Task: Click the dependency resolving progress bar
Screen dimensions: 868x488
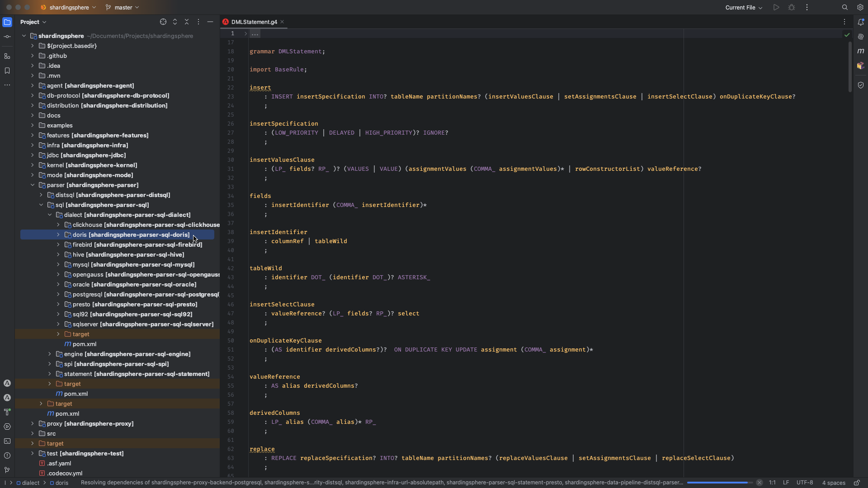Action: tap(720, 483)
